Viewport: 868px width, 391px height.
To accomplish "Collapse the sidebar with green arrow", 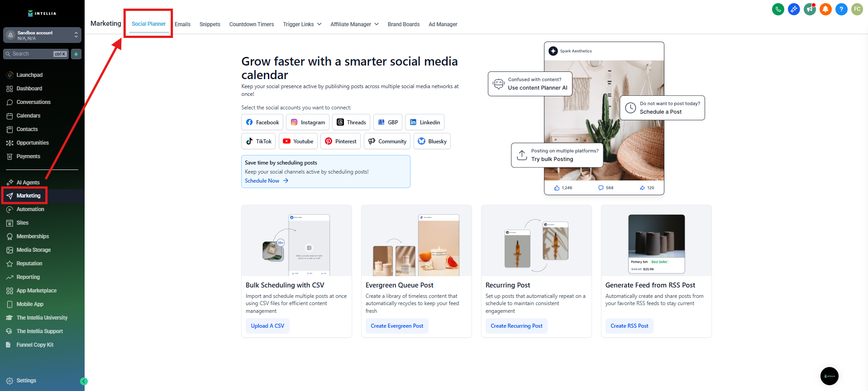I will [x=84, y=381].
